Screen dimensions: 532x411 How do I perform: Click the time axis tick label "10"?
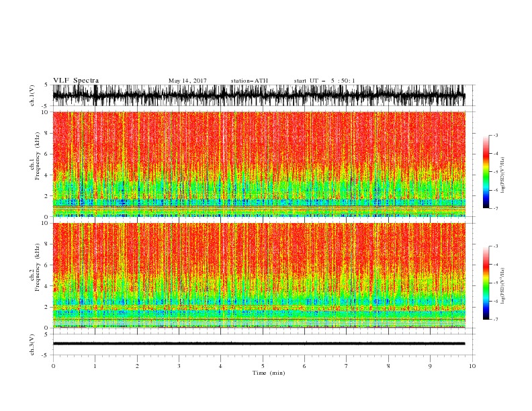point(472,366)
